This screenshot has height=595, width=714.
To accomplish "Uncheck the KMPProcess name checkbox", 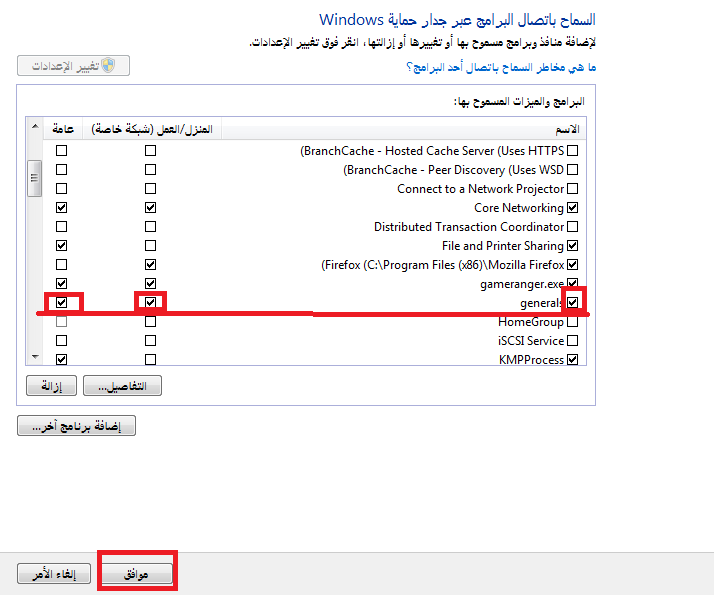I will pos(573,359).
